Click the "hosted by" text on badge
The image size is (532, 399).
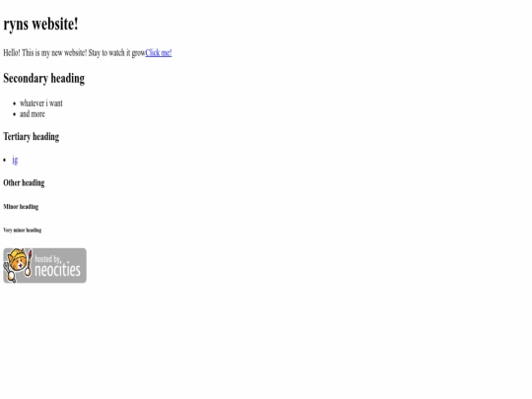pyautogui.click(x=47, y=259)
